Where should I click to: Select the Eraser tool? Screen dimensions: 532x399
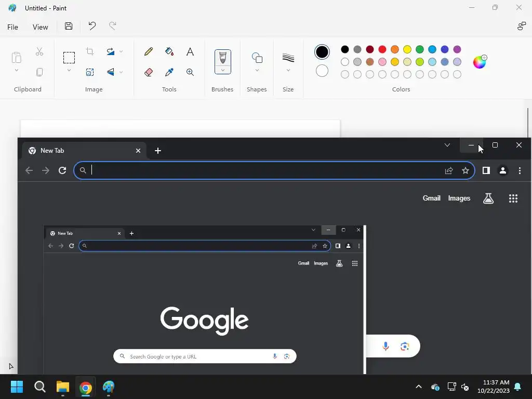pos(148,72)
